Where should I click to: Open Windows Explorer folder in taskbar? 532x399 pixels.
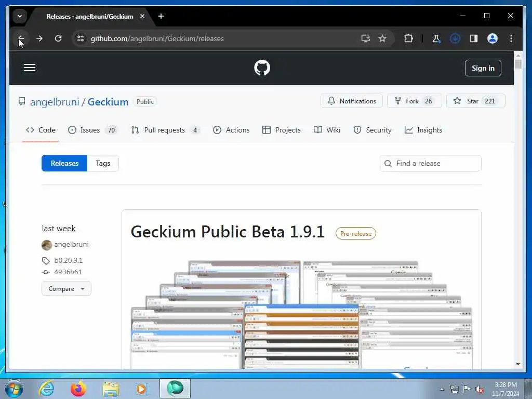coord(111,389)
